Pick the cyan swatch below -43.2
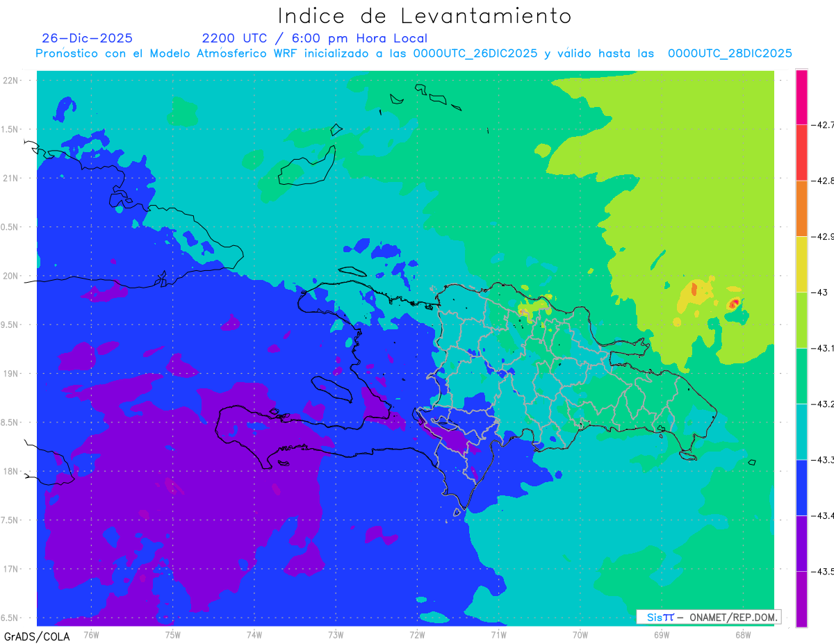The image size is (834, 644). coord(801,431)
